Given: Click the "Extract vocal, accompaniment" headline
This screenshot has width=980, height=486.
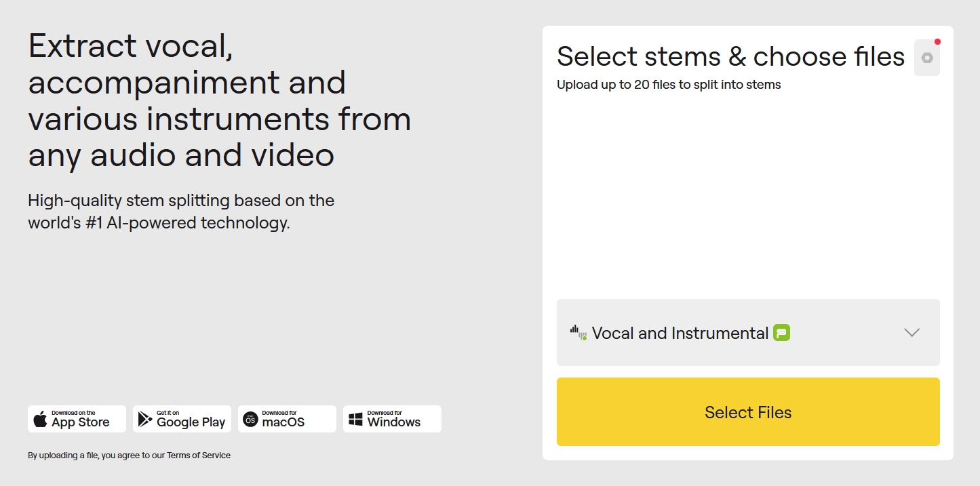Looking at the screenshot, I should [187, 64].
